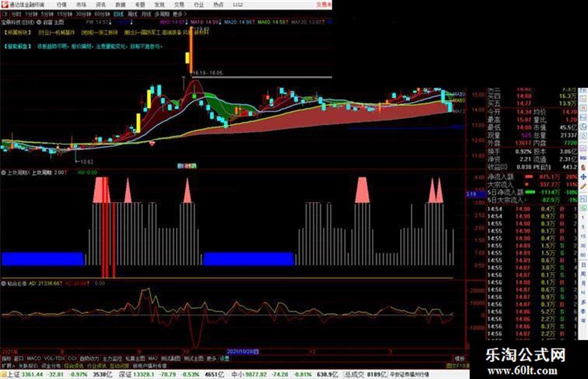Switch to the 15分钟 period tab
Screen dimensions: 588x379
[64, 14]
